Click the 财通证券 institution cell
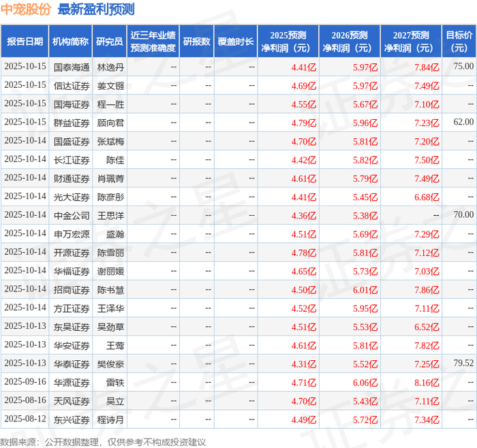Viewport: 477px width, 448px height. pyautogui.click(x=72, y=178)
